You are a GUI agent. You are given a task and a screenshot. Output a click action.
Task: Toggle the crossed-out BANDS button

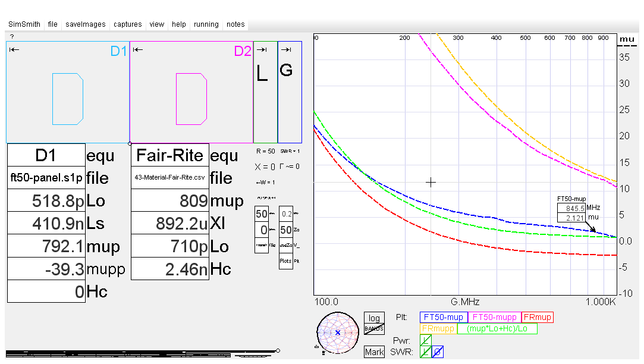tap(374, 329)
